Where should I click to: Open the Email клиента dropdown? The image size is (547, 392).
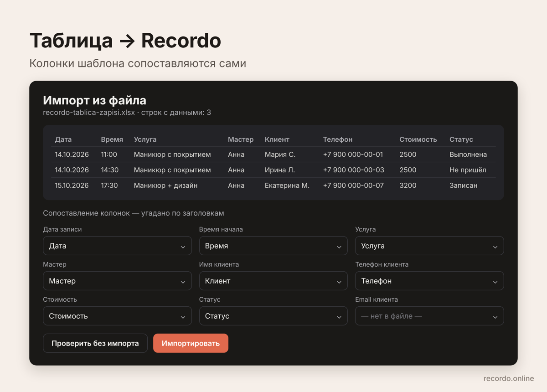pos(429,316)
